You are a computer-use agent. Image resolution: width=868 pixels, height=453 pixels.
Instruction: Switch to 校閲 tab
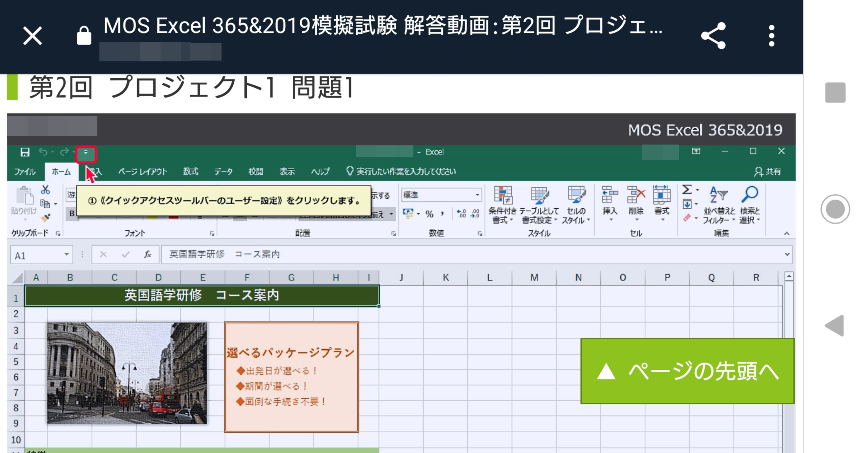256,172
